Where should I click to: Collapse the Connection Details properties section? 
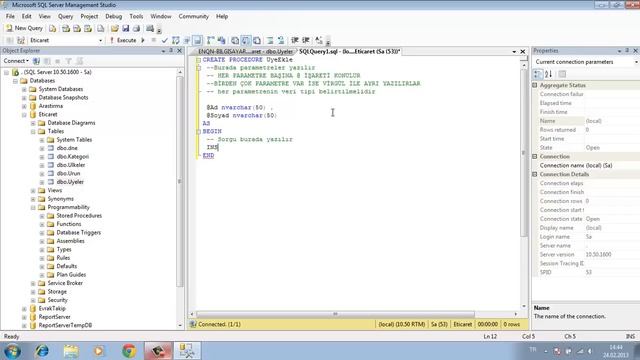535,174
